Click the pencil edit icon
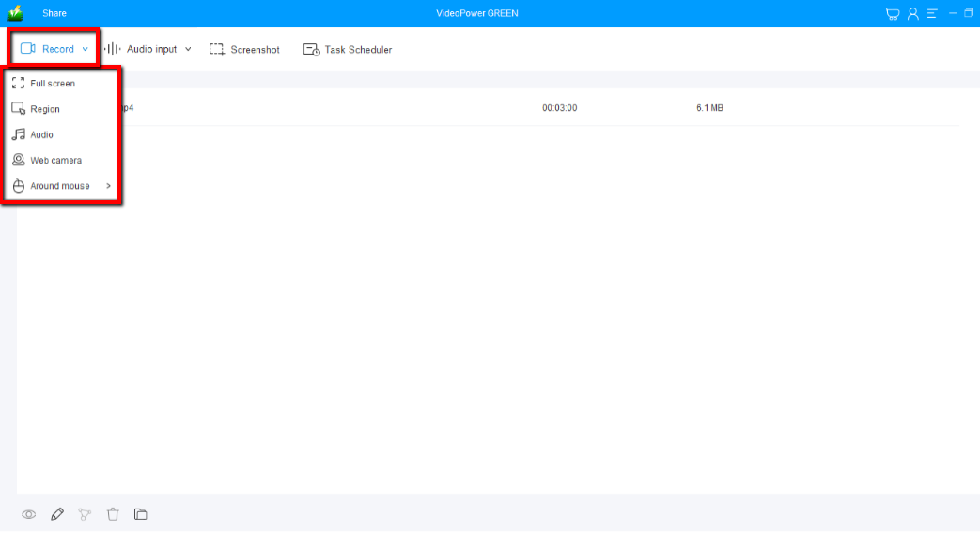980x548 pixels. pyautogui.click(x=57, y=514)
